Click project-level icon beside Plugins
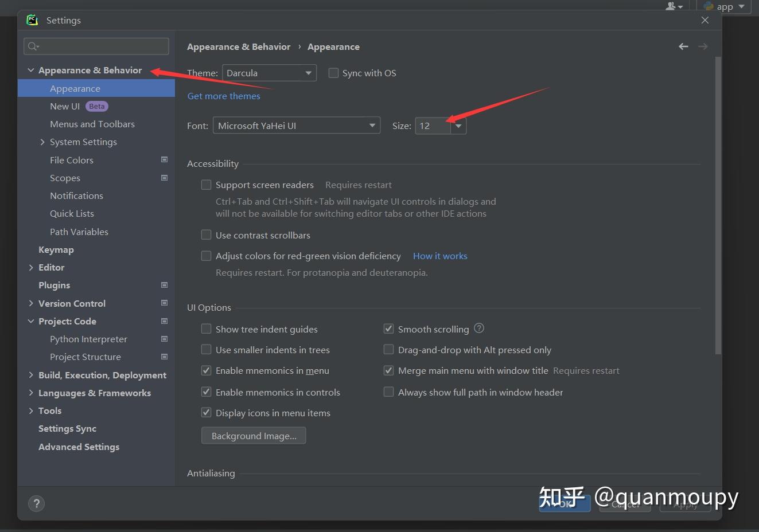 coord(165,285)
